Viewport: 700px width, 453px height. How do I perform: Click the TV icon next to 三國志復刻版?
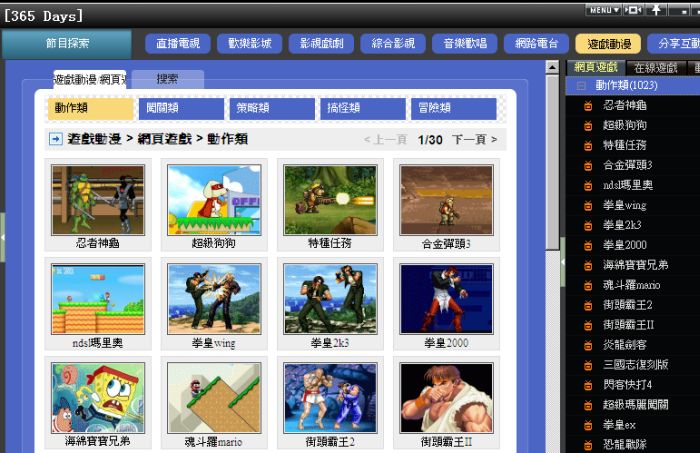tap(588, 366)
